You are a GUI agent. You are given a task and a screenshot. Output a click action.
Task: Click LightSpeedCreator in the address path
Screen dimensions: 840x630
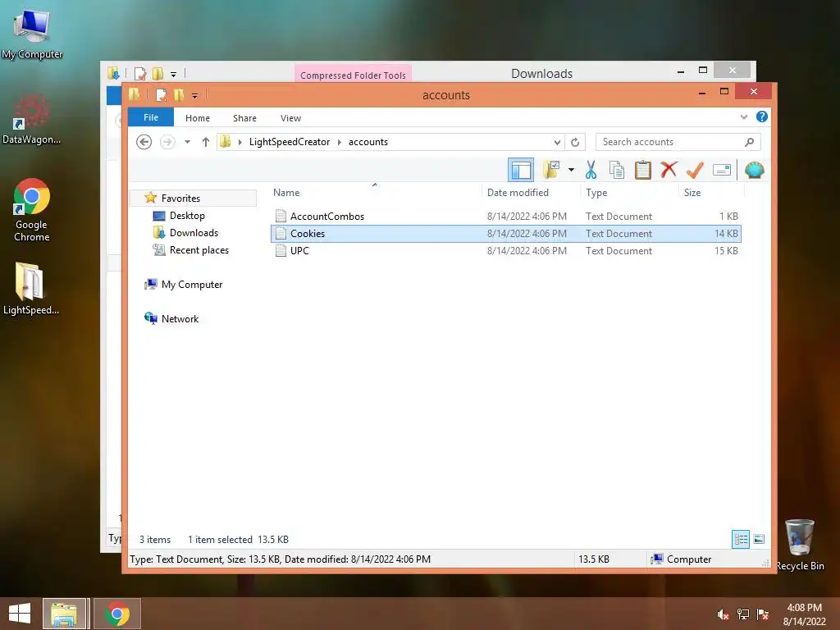(x=290, y=142)
